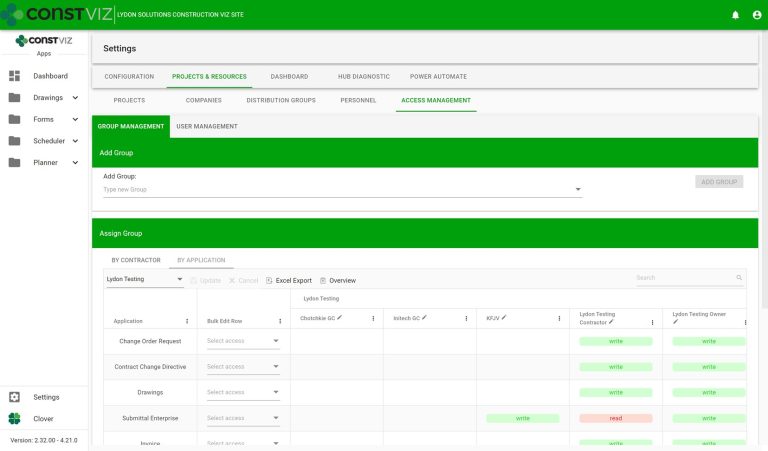Click the Dashboard grid icon in sidebar

click(x=14, y=76)
